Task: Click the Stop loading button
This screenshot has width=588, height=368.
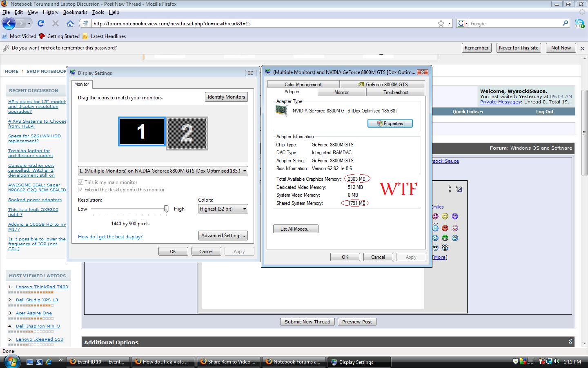Action: (56, 23)
